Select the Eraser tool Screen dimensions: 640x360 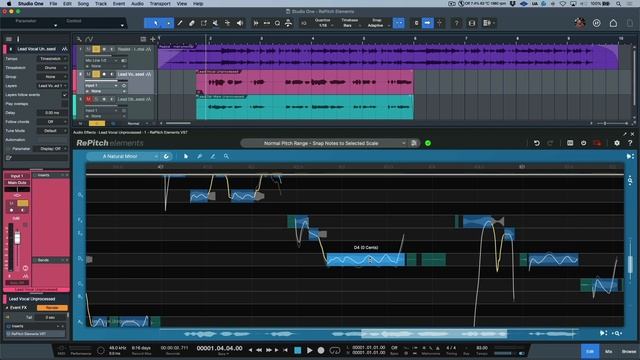click(191, 23)
